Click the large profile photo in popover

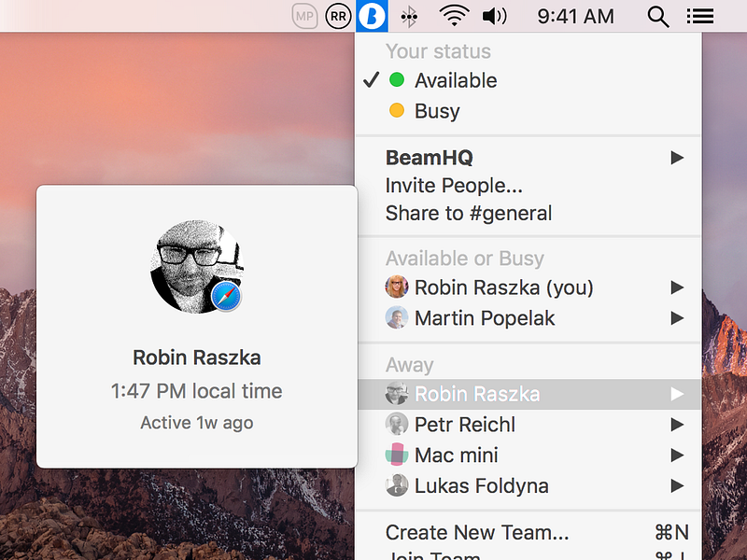[197, 266]
